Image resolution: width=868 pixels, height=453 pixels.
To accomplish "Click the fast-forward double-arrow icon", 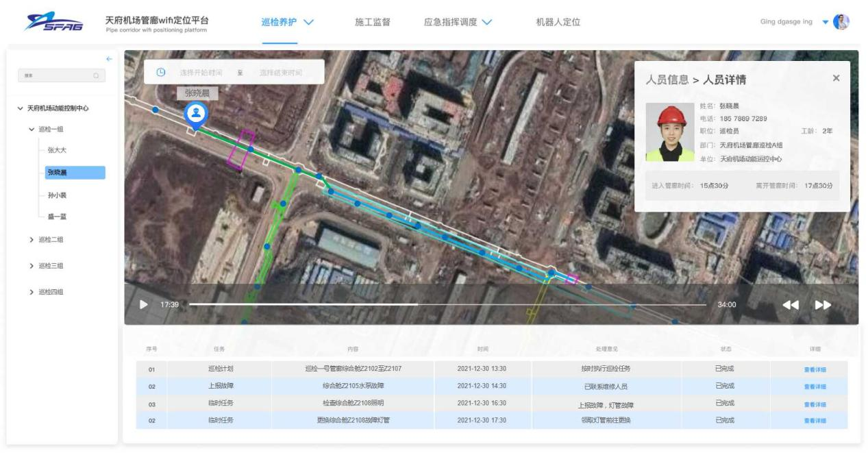I will [x=823, y=305].
